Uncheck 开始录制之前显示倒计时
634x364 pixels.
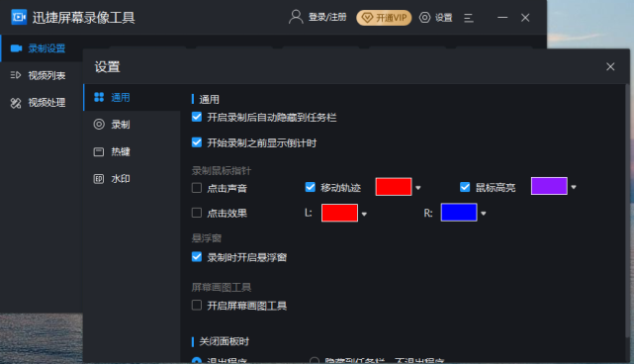coord(197,142)
